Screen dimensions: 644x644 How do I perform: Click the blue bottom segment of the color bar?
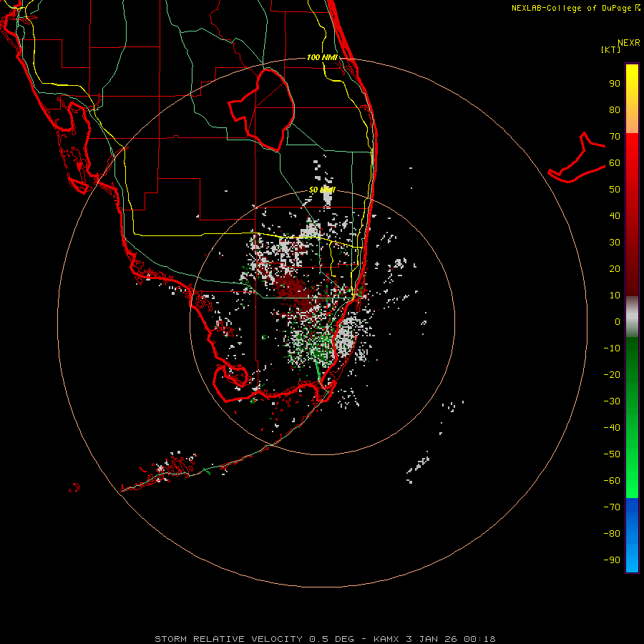[x=632, y=535]
